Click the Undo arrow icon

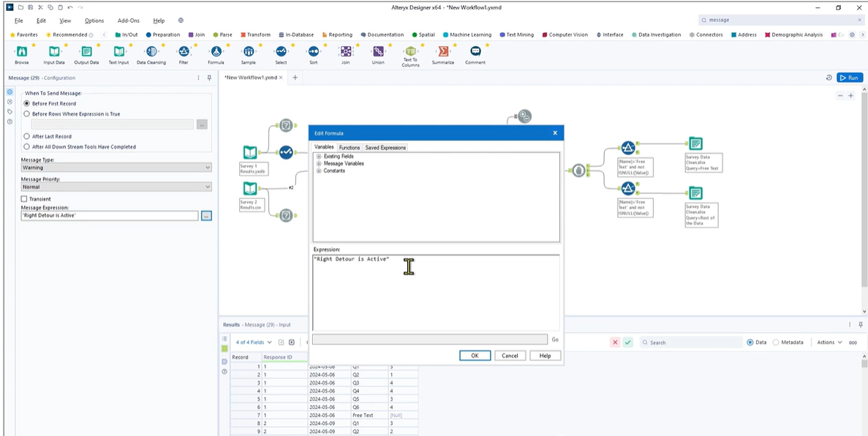click(69, 7)
